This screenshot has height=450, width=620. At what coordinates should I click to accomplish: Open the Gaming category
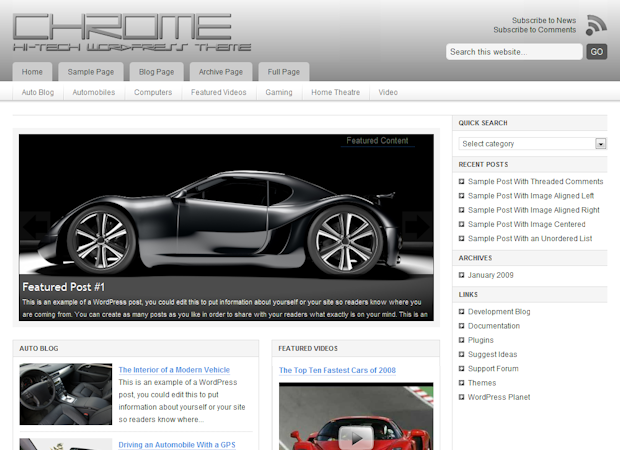(x=279, y=92)
